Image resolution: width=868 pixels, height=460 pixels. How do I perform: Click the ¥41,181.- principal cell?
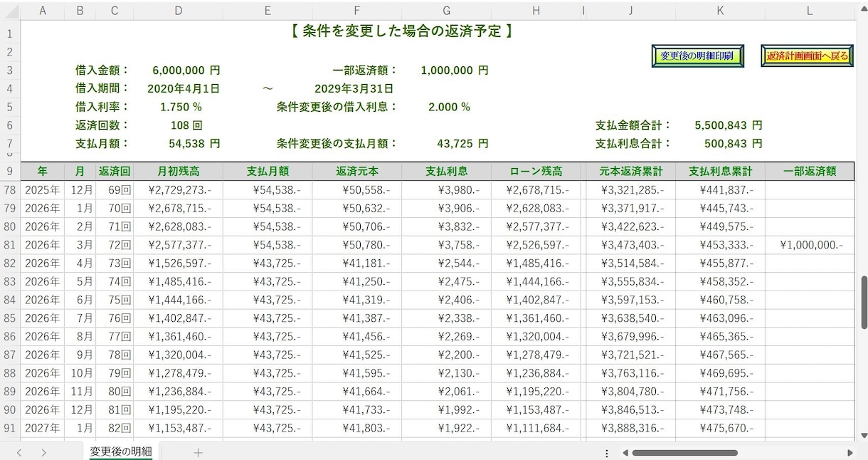point(357,263)
